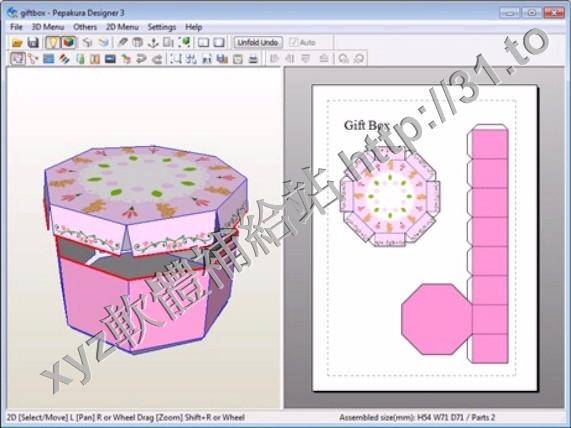Open the File menu
The width and height of the screenshot is (571, 428).
(x=16, y=27)
